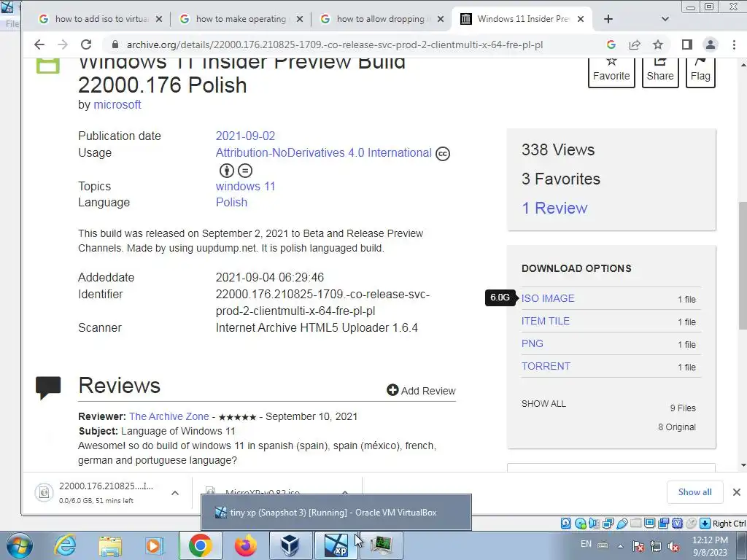Image resolution: width=747 pixels, height=560 pixels.
Task: Open the windows 11 topic link
Action: tap(245, 186)
